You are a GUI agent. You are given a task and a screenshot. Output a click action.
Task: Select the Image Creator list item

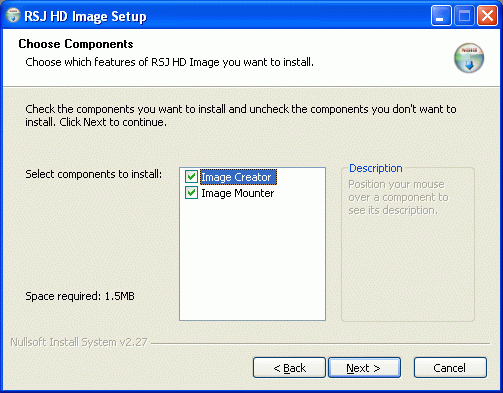click(238, 177)
